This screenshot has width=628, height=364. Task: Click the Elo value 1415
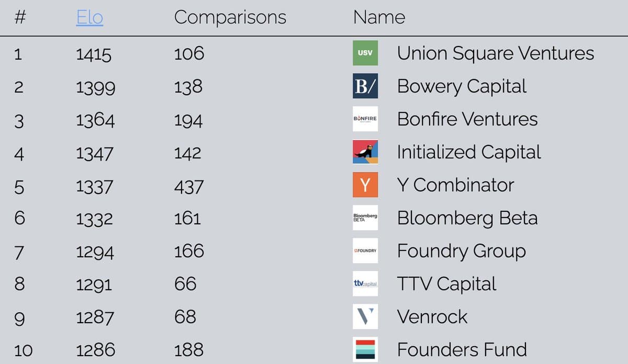pyautogui.click(x=94, y=54)
